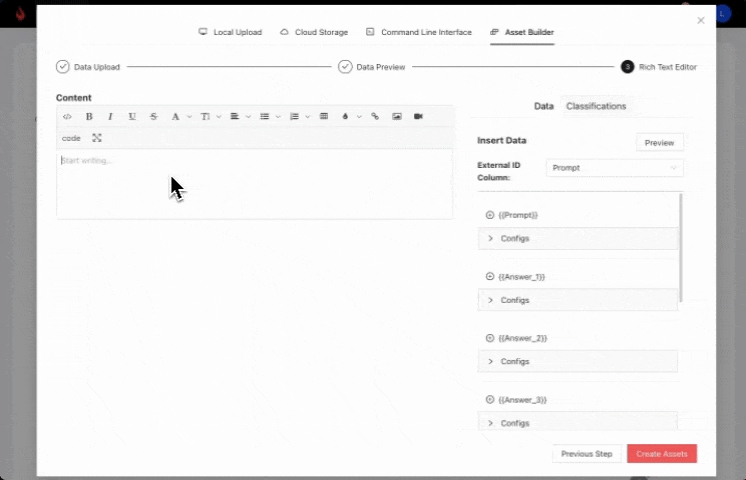
Task: Click the Create Assets button
Action: tap(661, 454)
